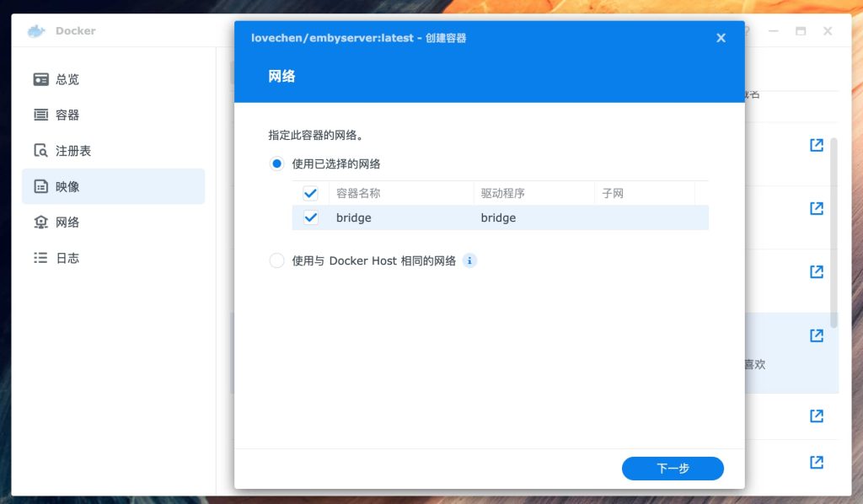
Task: Click the info icon beside Docker Host
Action: [x=469, y=260]
